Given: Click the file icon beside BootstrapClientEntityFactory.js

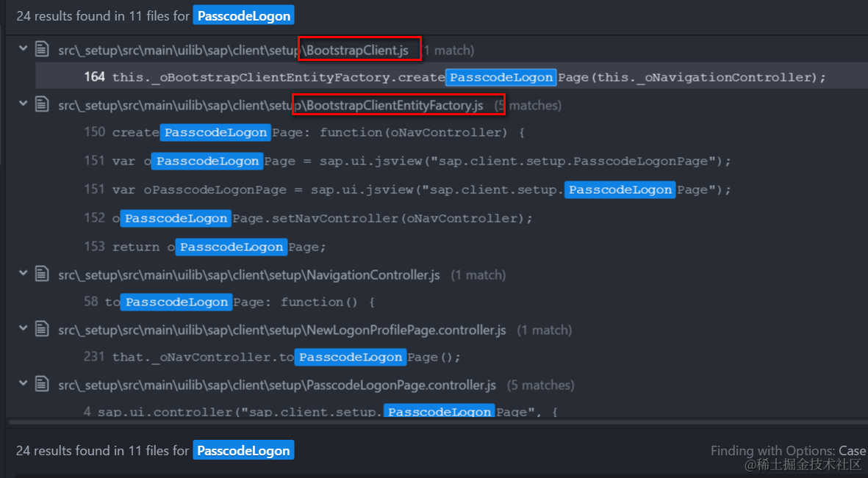Looking at the screenshot, I should tap(42, 104).
